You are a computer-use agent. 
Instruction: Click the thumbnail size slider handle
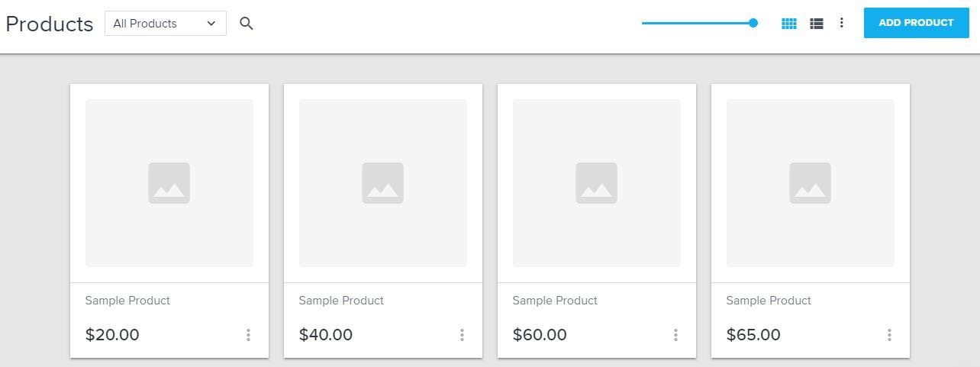(753, 23)
